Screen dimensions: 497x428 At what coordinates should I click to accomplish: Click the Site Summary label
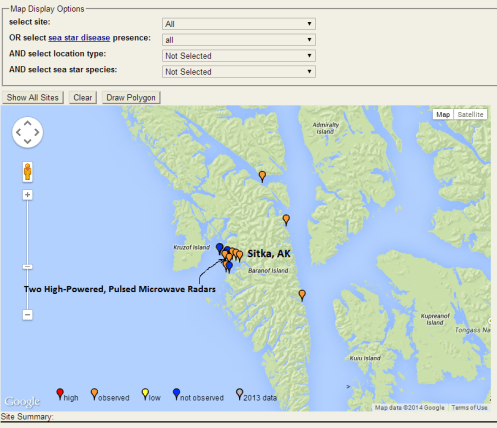27,417
